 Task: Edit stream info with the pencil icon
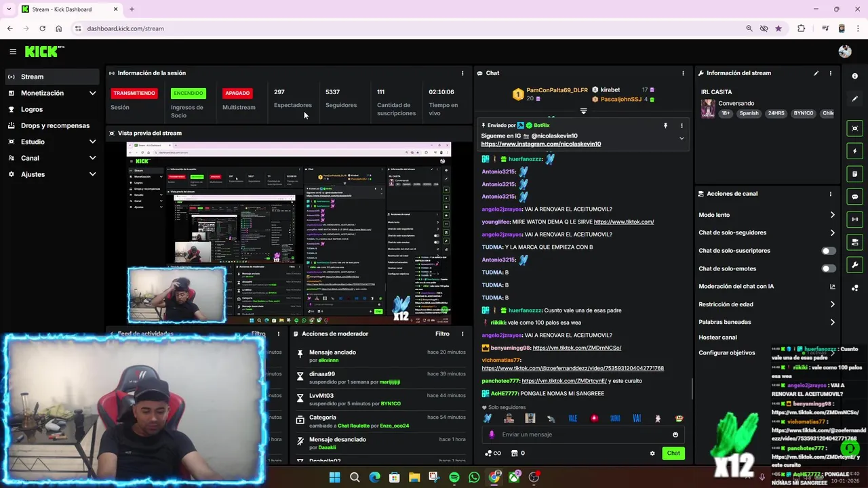tap(816, 73)
